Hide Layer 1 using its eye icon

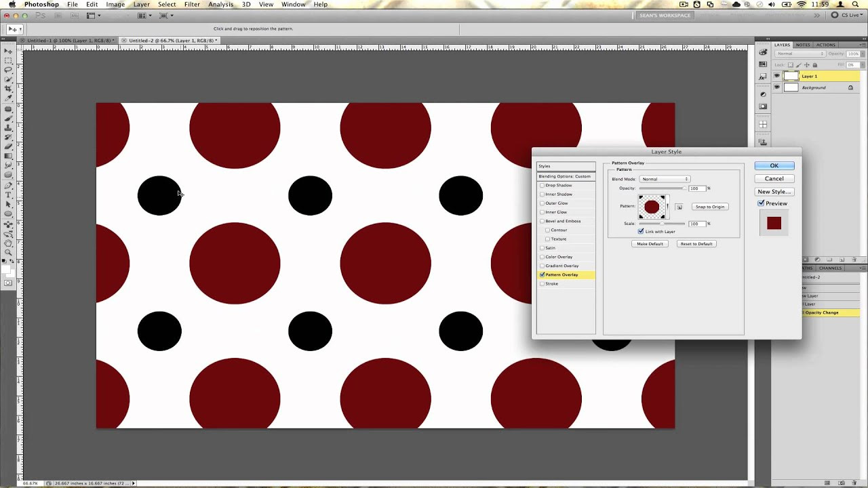pos(777,77)
